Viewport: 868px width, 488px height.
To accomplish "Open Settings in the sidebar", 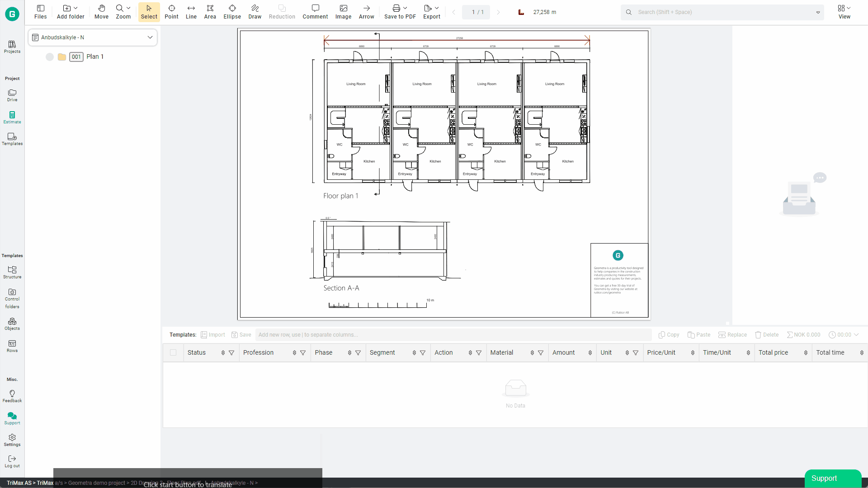I will point(12,440).
